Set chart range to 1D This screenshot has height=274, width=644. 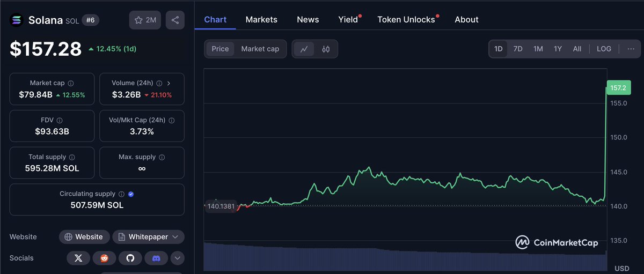point(499,49)
